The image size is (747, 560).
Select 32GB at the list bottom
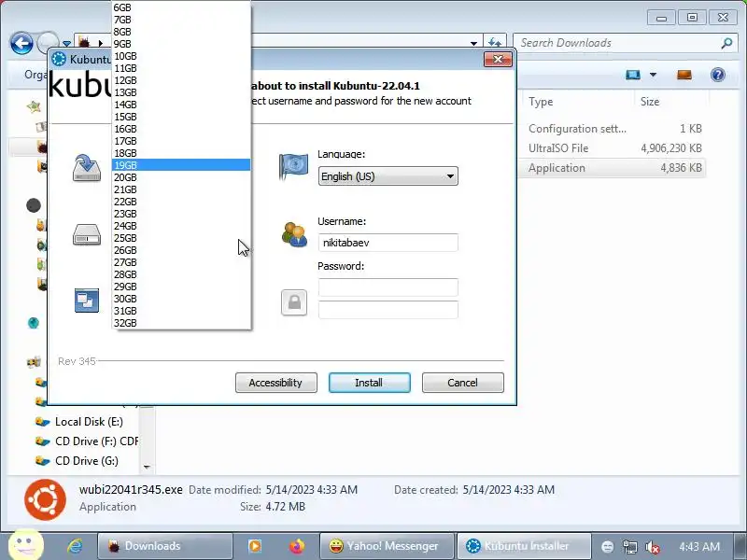[x=181, y=323]
